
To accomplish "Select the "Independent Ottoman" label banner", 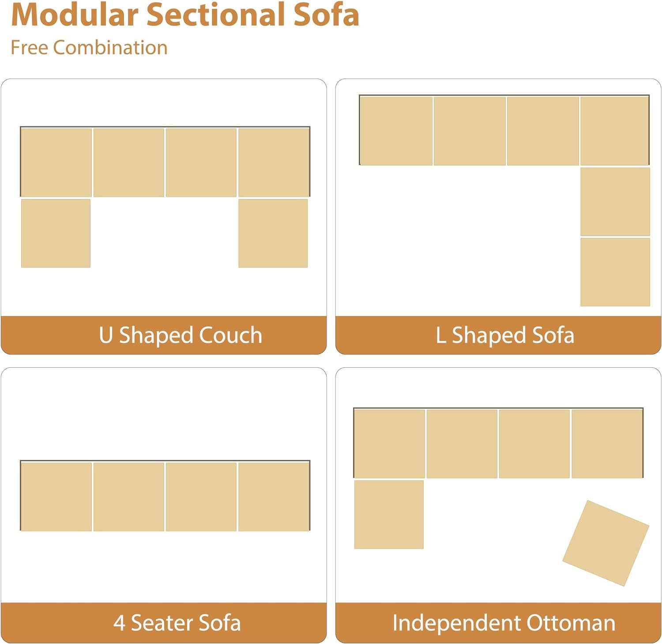I will [x=504, y=623].
